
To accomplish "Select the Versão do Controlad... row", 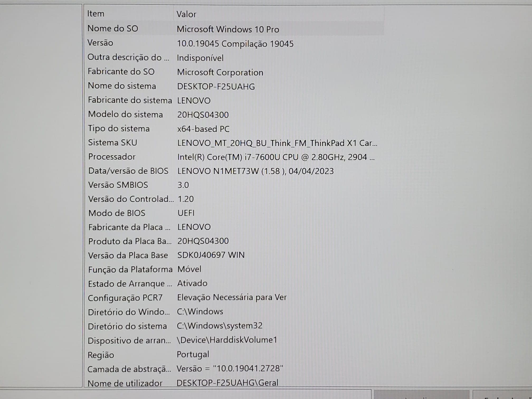I will click(235, 199).
